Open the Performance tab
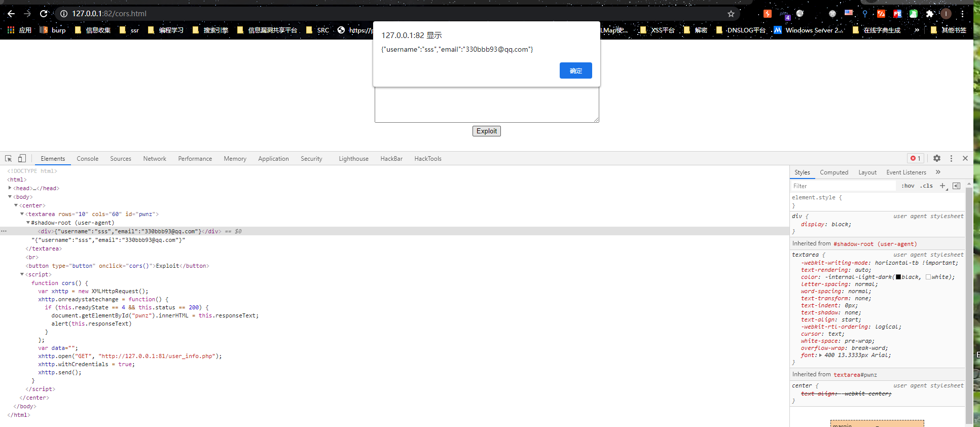 pos(195,159)
